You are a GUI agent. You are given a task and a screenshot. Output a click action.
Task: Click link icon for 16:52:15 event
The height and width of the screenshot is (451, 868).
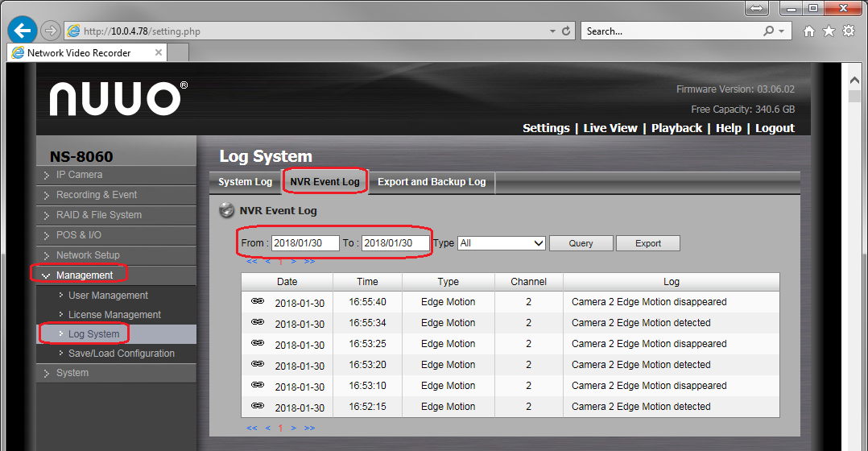(258, 407)
